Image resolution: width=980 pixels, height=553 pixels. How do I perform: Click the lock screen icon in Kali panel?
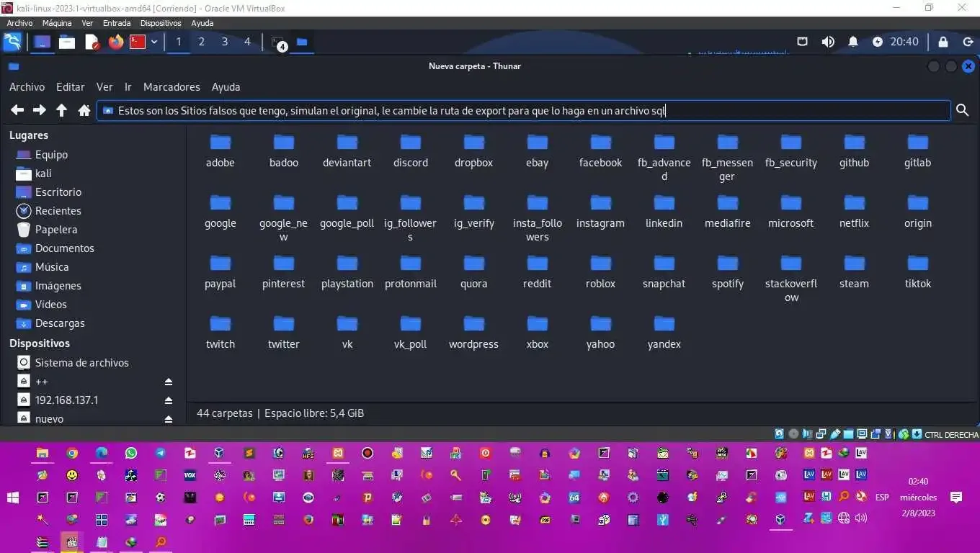pos(943,42)
